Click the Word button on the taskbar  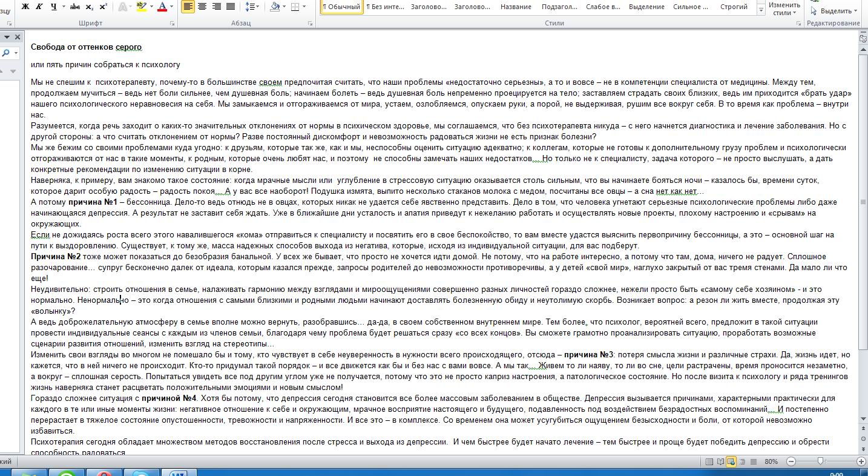point(179,472)
